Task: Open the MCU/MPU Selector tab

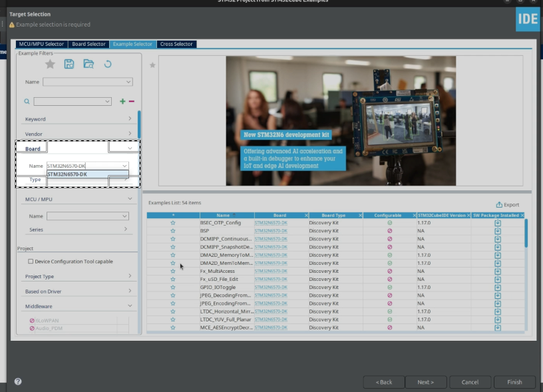Action: click(40, 43)
